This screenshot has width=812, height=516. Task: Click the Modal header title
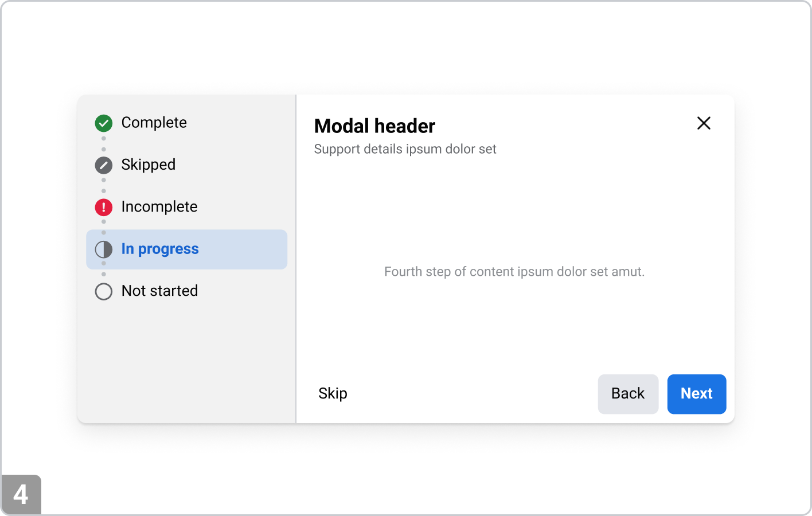point(374,126)
